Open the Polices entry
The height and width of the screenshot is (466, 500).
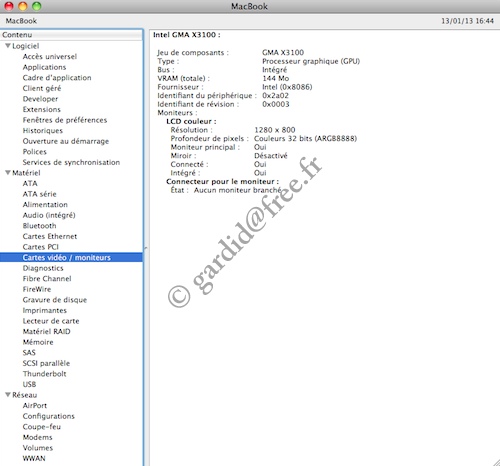[x=35, y=152]
